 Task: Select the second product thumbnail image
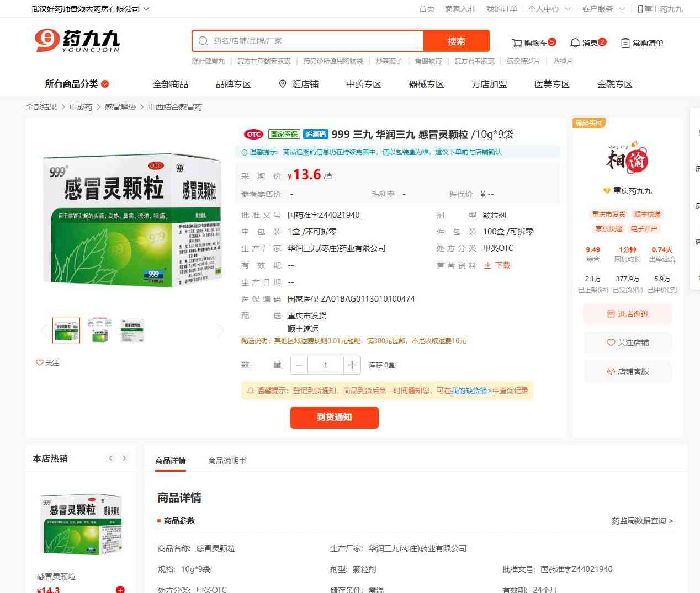click(99, 330)
